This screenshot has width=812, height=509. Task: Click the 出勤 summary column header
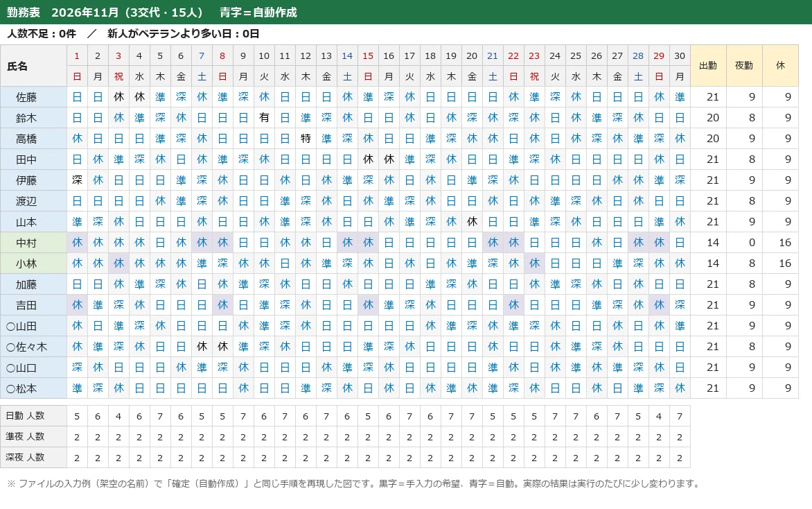click(x=708, y=66)
